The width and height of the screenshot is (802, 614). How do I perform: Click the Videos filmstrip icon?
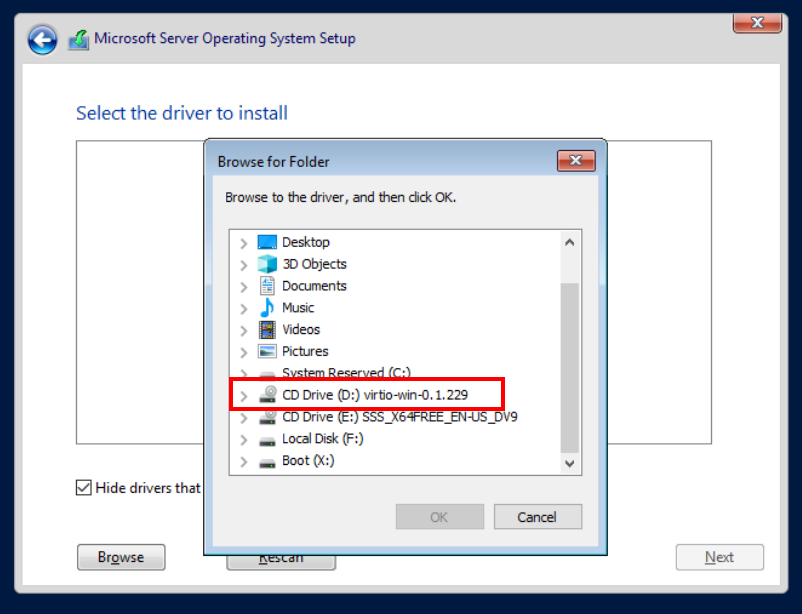(x=267, y=330)
